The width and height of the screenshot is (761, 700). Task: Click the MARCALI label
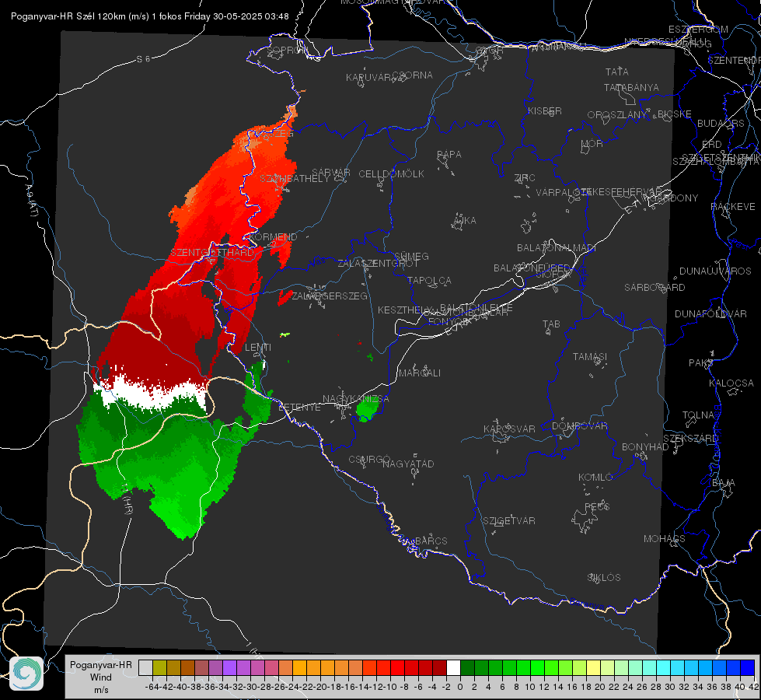pyautogui.click(x=419, y=373)
